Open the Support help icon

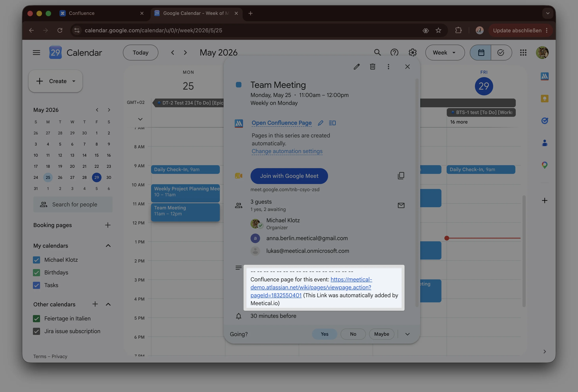394,53
